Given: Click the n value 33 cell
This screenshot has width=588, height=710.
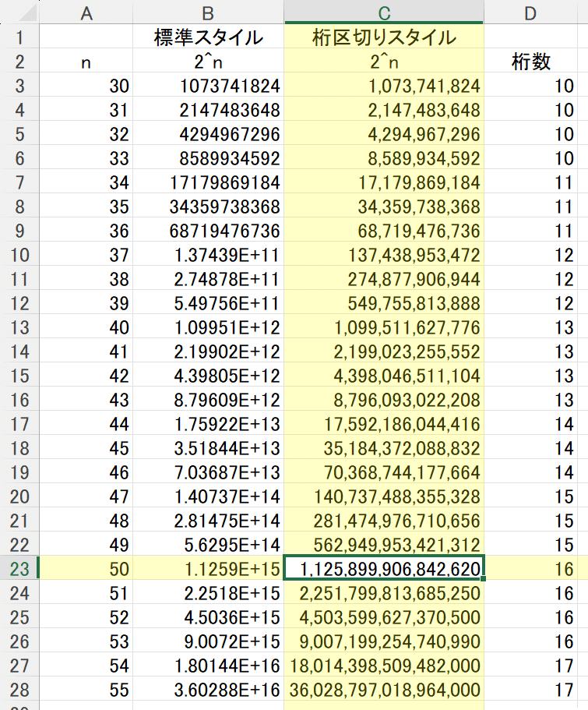Looking at the screenshot, I should [86, 158].
